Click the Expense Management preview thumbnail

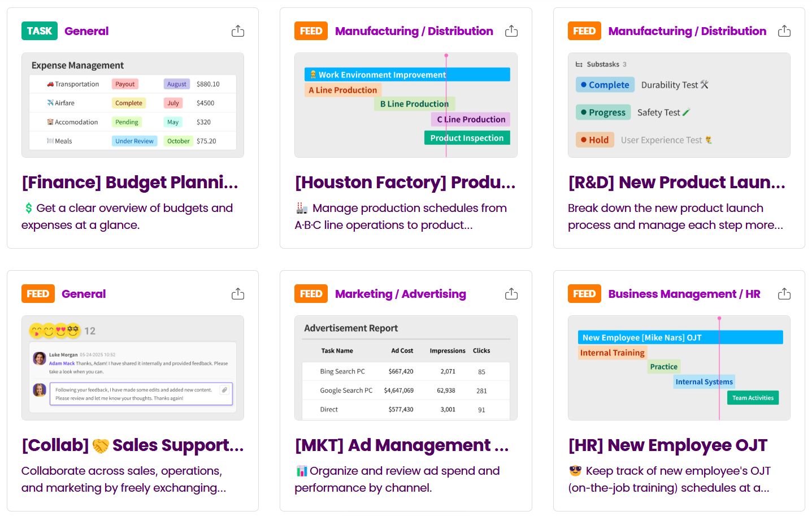click(x=133, y=105)
